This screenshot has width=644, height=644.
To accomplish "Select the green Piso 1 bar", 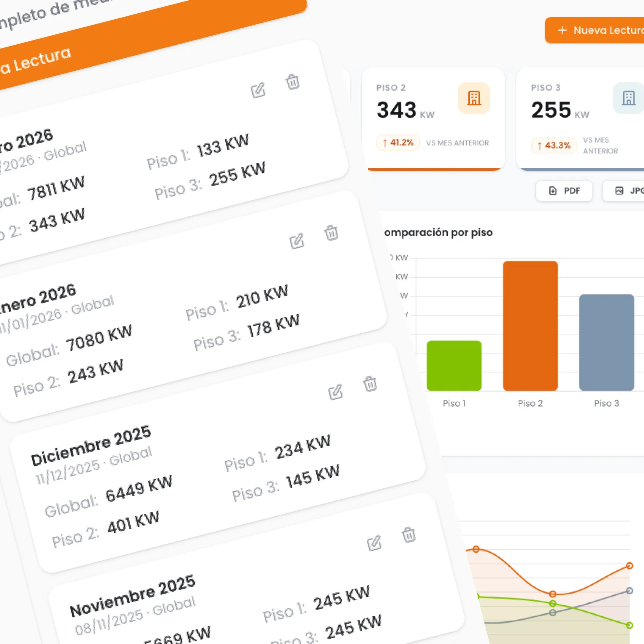I will (x=454, y=366).
